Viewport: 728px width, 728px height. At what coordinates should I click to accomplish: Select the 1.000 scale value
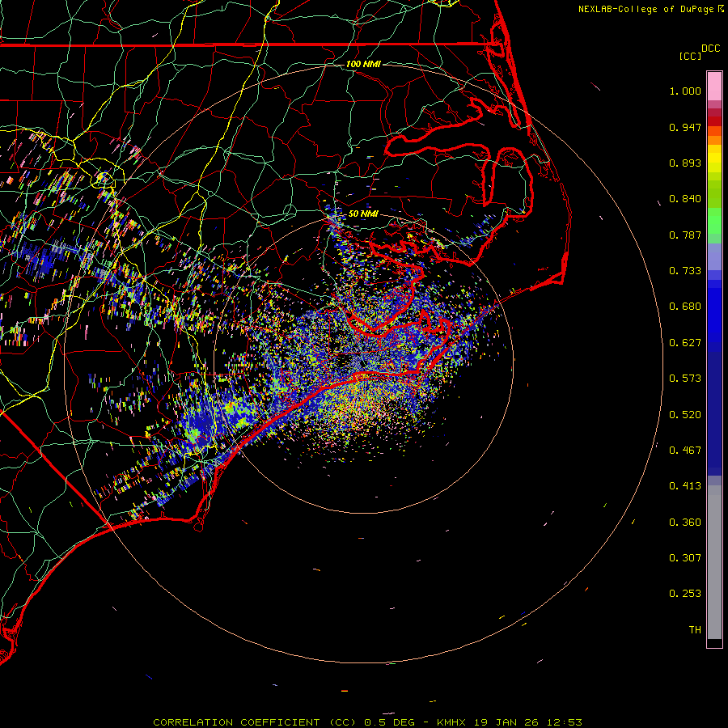(x=685, y=91)
